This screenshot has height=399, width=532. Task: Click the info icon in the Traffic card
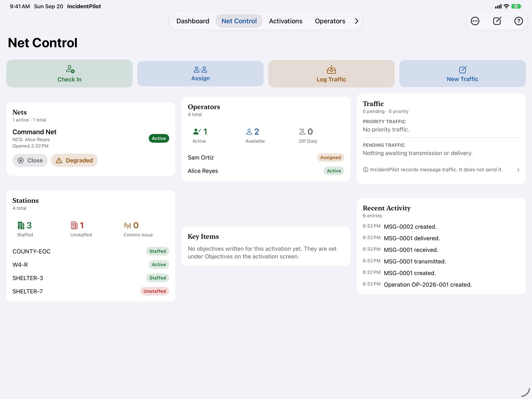pos(365,169)
